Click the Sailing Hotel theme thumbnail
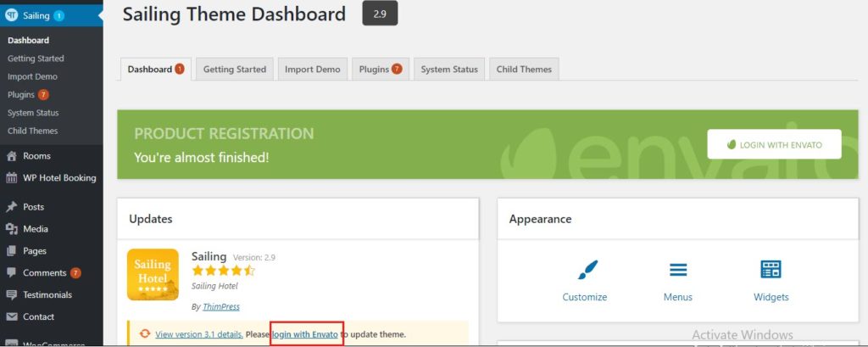The width and height of the screenshot is (868, 347). click(x=153, y=274)
